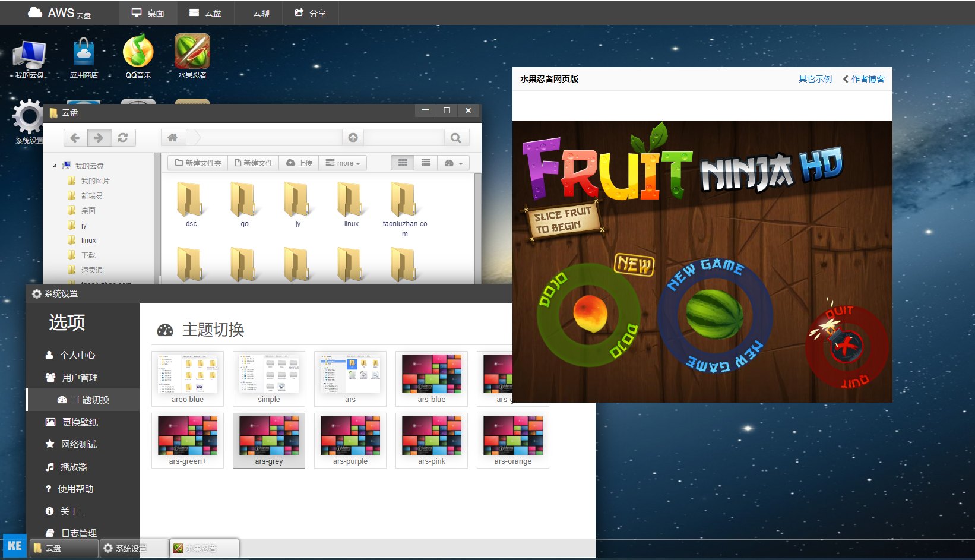This screenshot has width=975, height=560.
Task: Choose the ars-pink theme thumbnail
Action: tap(432, 441)
